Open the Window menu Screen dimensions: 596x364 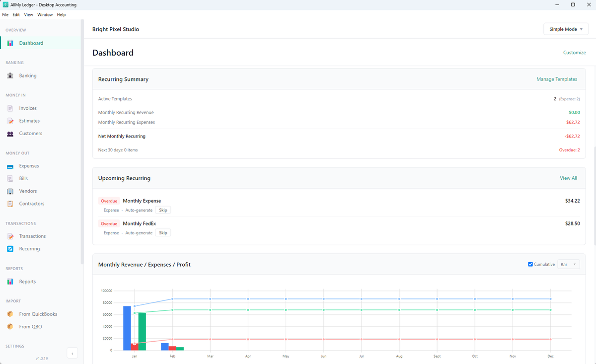(x=45, y=14)
